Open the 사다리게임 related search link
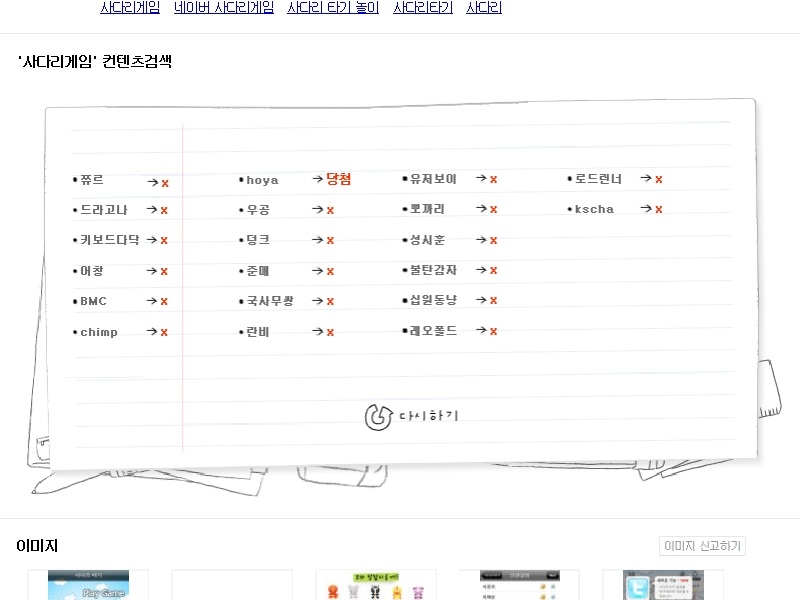The height and width of the screenshot is (600, 800). [130, 7]
